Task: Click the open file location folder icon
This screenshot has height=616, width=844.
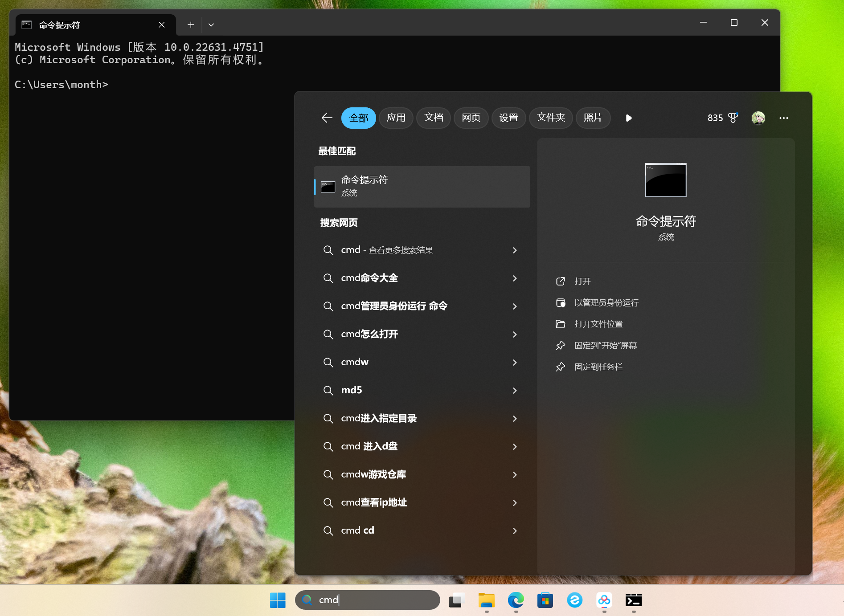Action: (561, 324)
